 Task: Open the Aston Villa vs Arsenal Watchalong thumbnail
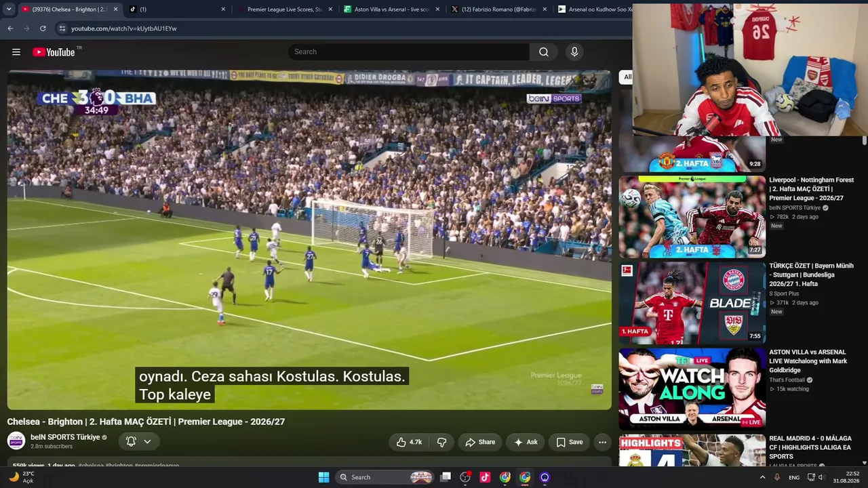coord(692,389)
